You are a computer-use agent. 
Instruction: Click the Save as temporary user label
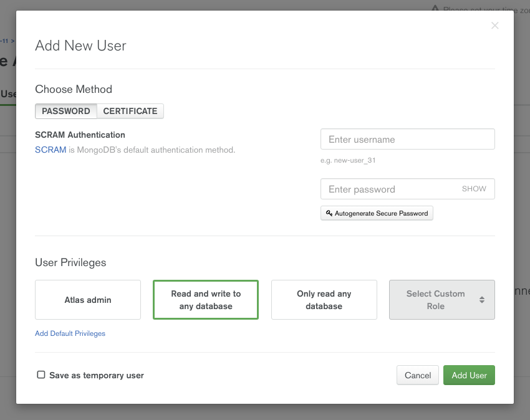97,376
